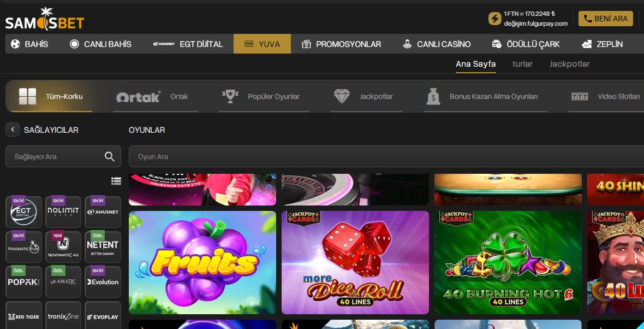644x329 pixels.
Task: Toggle provider list view layout
Action: click(116, 181)
